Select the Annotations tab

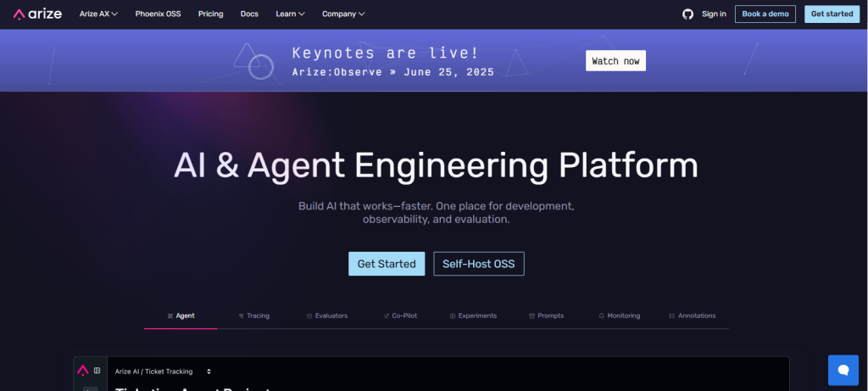[692, 316]
